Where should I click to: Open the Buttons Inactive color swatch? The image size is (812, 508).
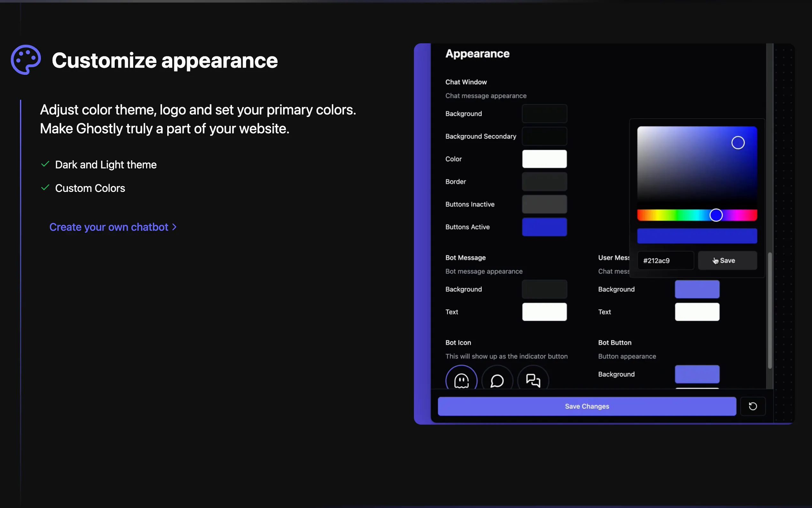point(544,204)
